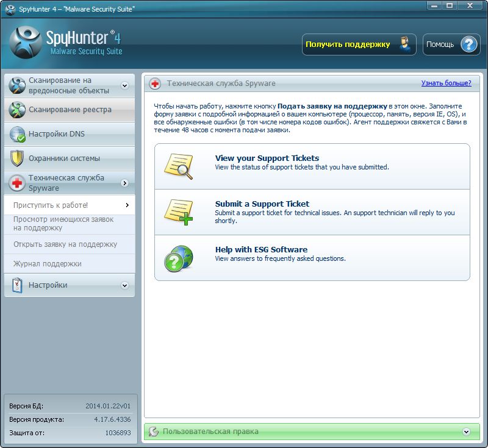Click the Получить поддержку button
This screenshot has height=448, width=488.
pyautogui.click(x=359, y=44)
